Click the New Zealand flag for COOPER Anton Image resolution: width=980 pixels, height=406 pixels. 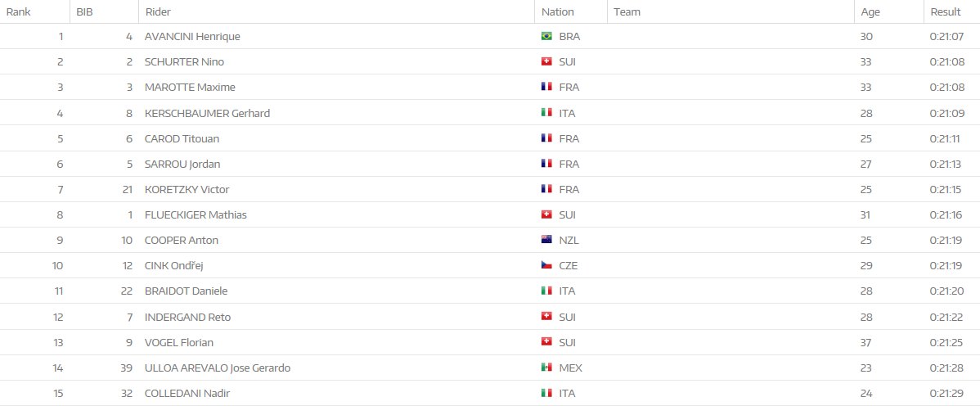tap(546, 241)
